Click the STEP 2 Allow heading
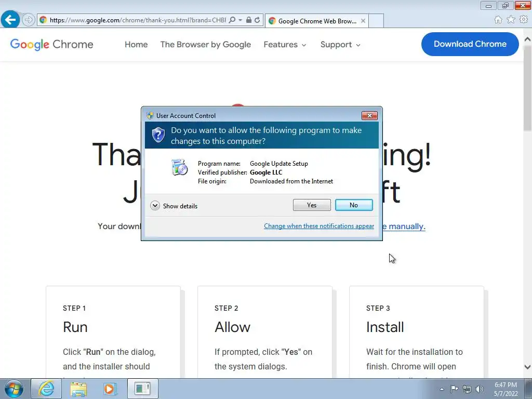This screenshot has width=532, height=399. click(232, 327)
